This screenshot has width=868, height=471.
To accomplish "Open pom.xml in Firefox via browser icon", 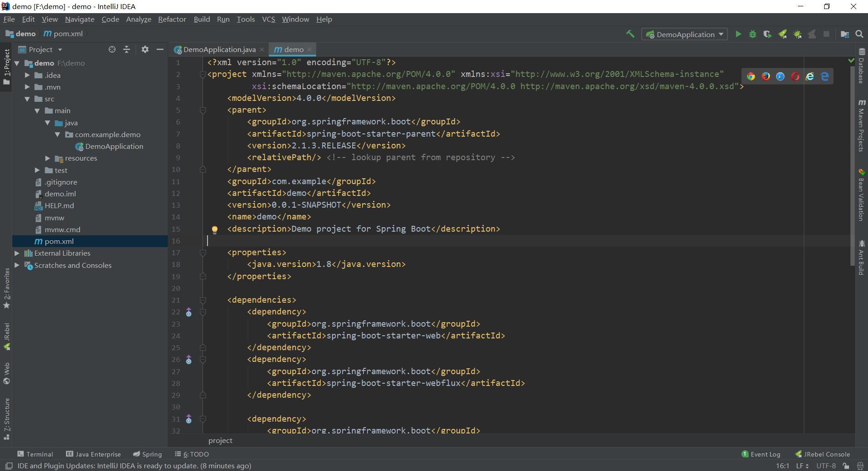I will click(766, 76).
